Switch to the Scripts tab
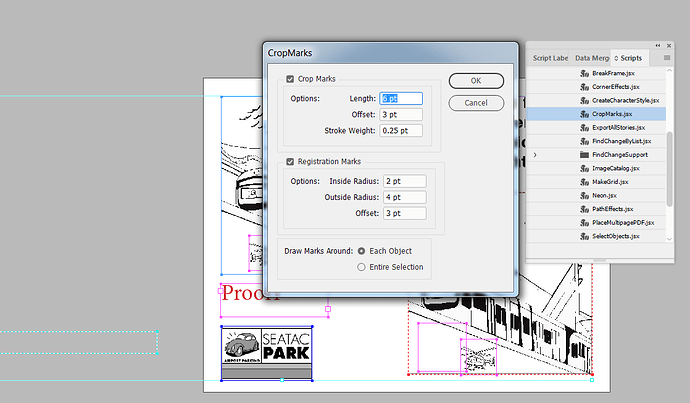The width and height of the screenshot is (690, 403). 628,58
